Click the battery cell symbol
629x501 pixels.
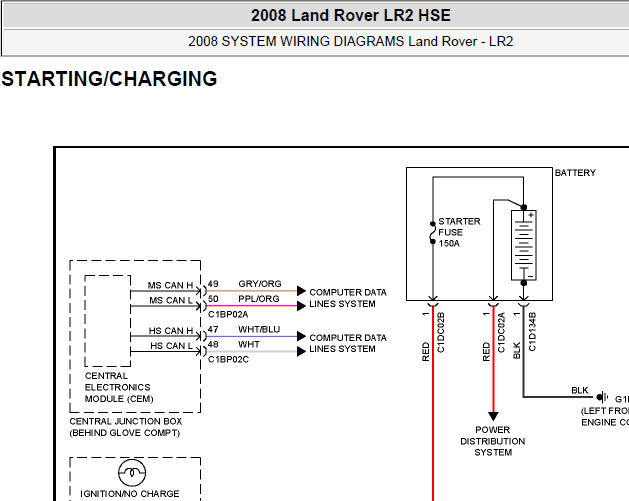(x=523, y=245)
